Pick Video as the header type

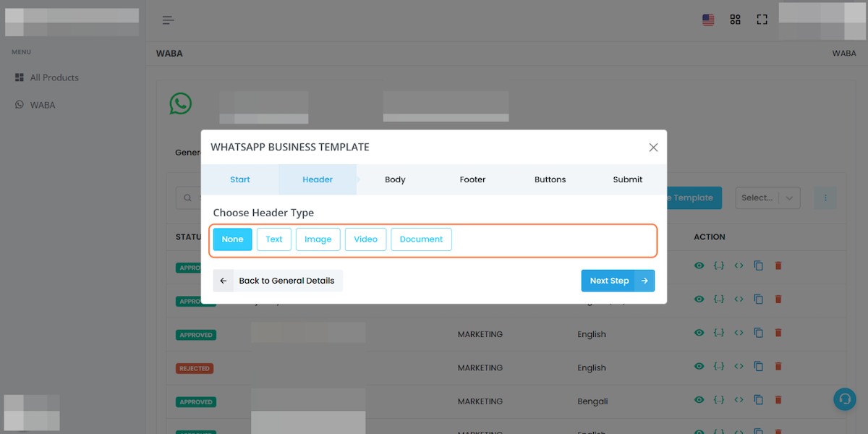[x=365, y=239]
